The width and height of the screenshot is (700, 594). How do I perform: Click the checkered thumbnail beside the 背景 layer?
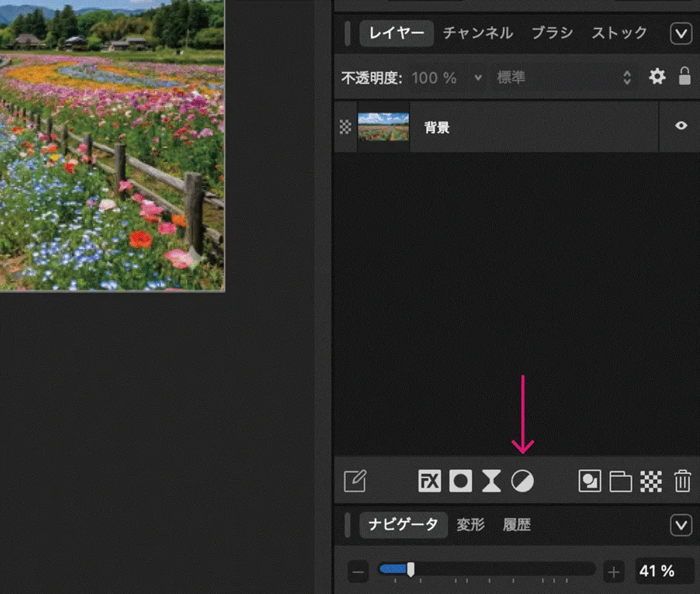point(344,126)
